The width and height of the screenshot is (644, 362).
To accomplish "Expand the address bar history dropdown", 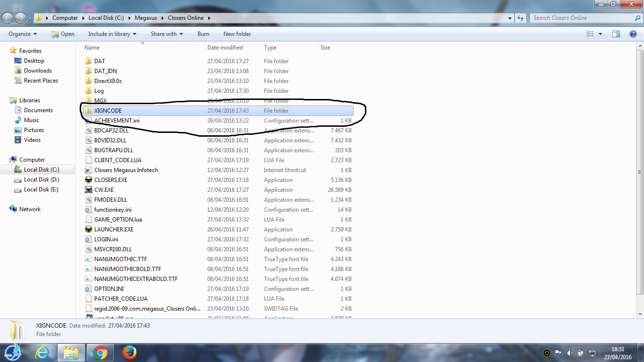I will pos(510,18).
